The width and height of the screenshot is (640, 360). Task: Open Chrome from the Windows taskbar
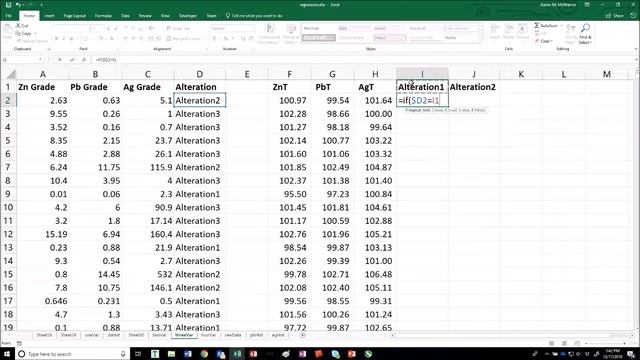click(x=204, y=354)
